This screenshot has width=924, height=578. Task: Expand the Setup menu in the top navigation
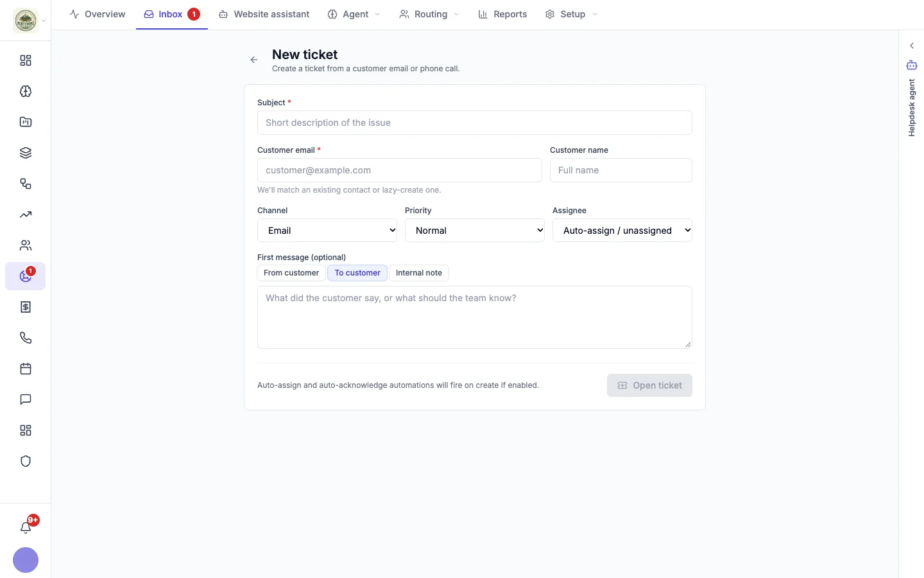(572, 14)
